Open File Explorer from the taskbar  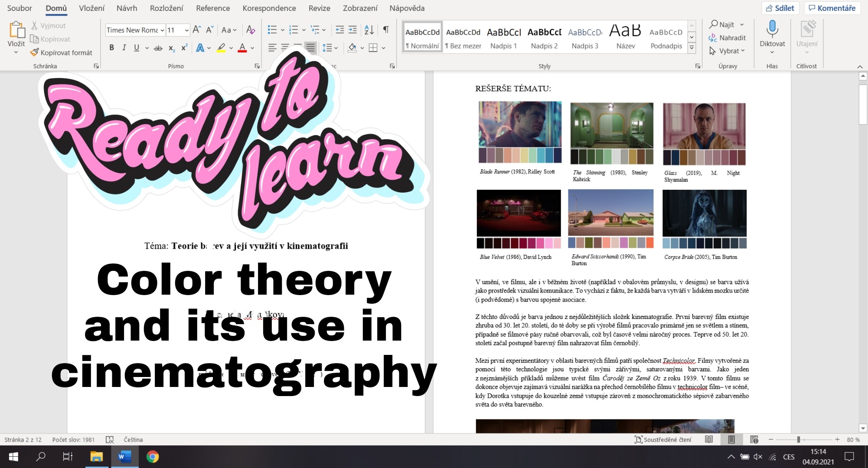click(96, 457)
